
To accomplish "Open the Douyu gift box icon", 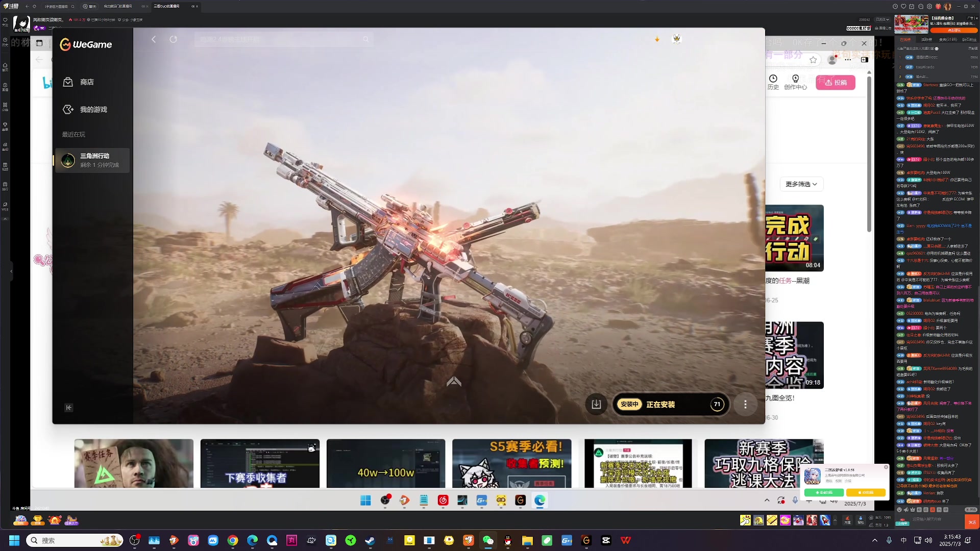I will click(938, 6).
